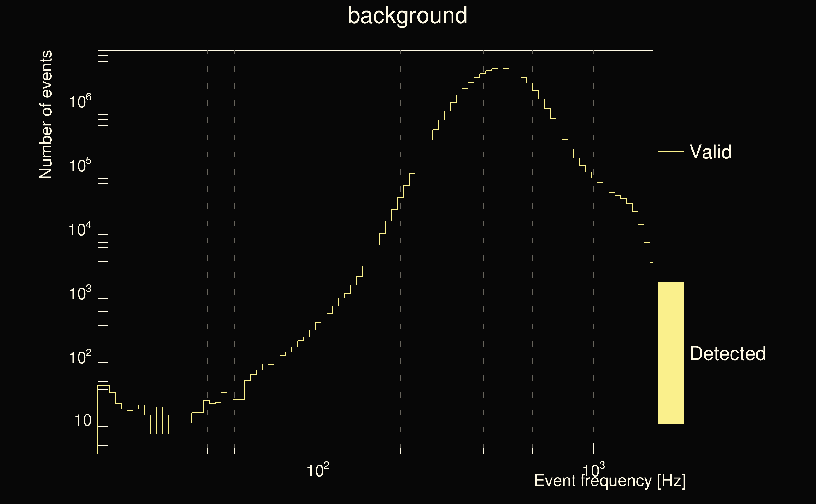Click the 10^6 y-axis tick label
The width and height of the screenshot is (816, 504).
(80, 101)
